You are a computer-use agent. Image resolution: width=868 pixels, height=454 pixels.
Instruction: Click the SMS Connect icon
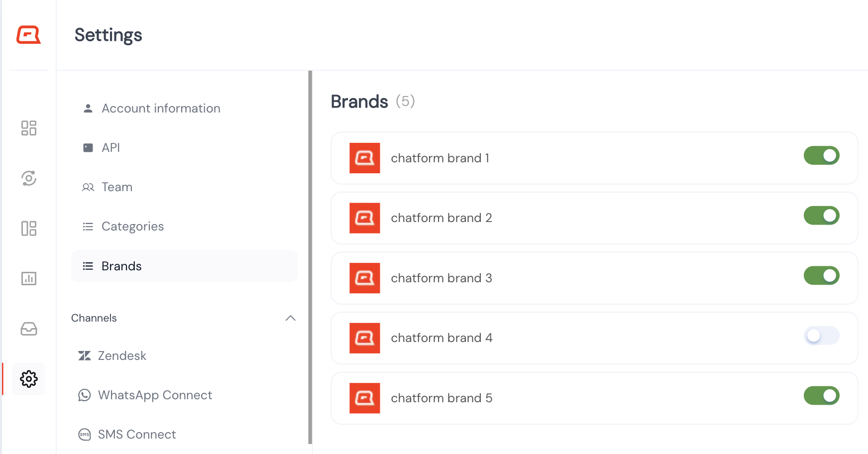[x=85, y=435]
